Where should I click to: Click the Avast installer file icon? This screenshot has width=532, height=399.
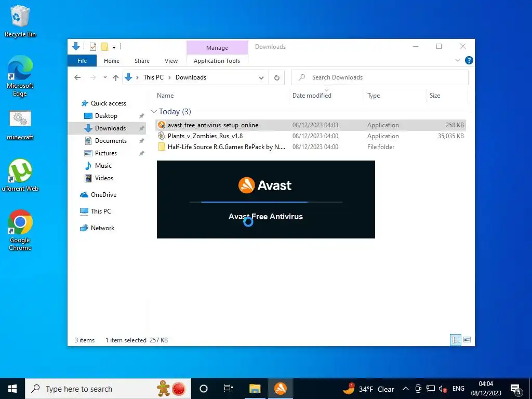(162, 125)
